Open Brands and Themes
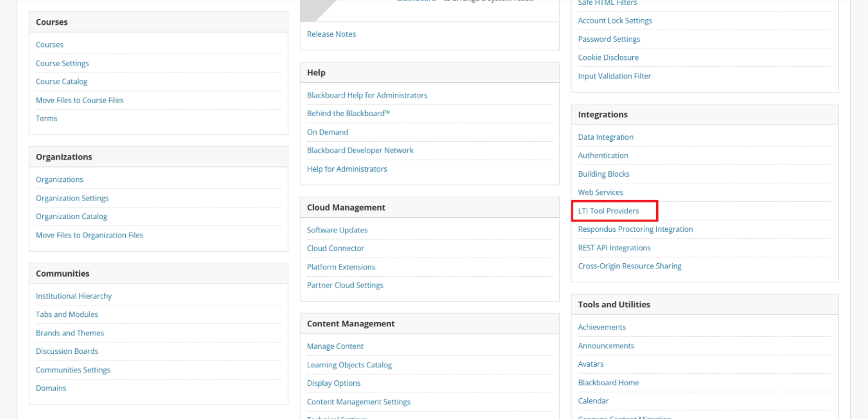 70,333
